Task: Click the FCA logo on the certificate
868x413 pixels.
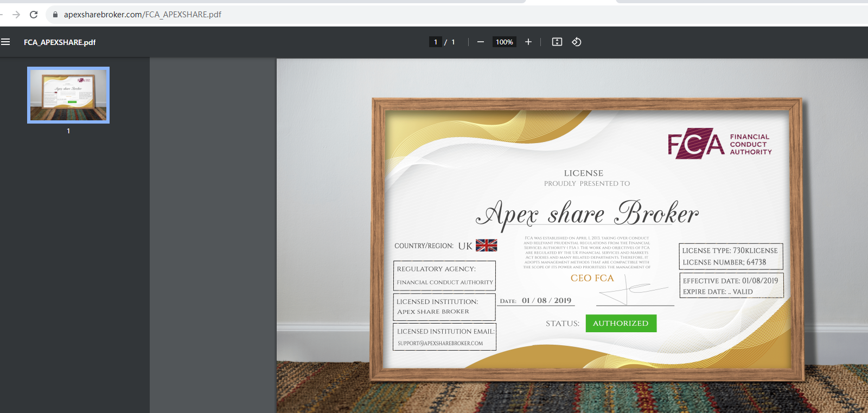Action: (x=720, y=144)
